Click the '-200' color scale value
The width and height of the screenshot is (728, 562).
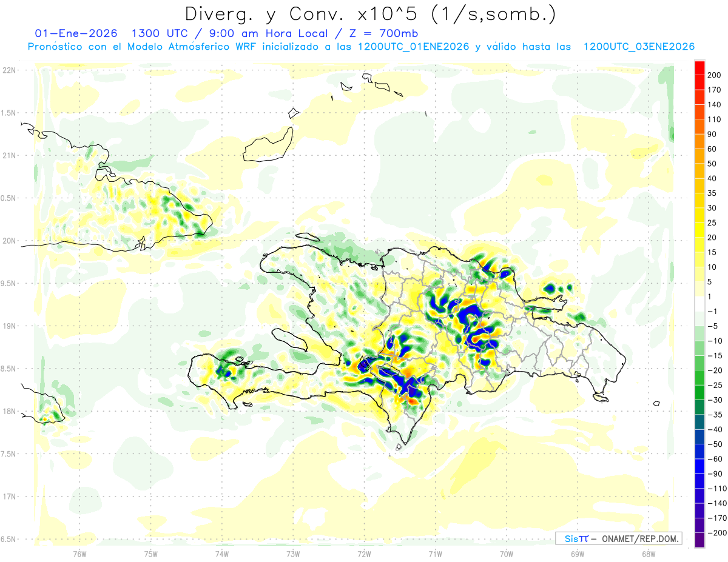tap(718, 533)
